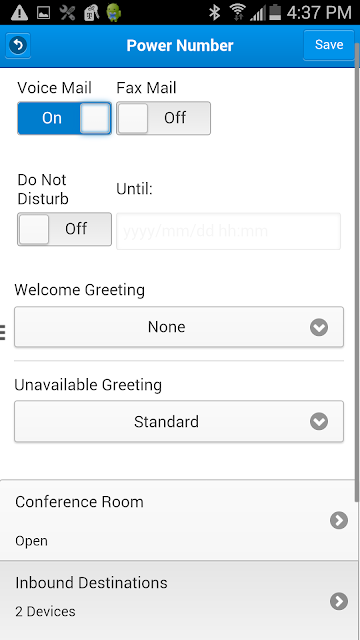
Task: Focus the Until date-time input field
Action: 229,231
